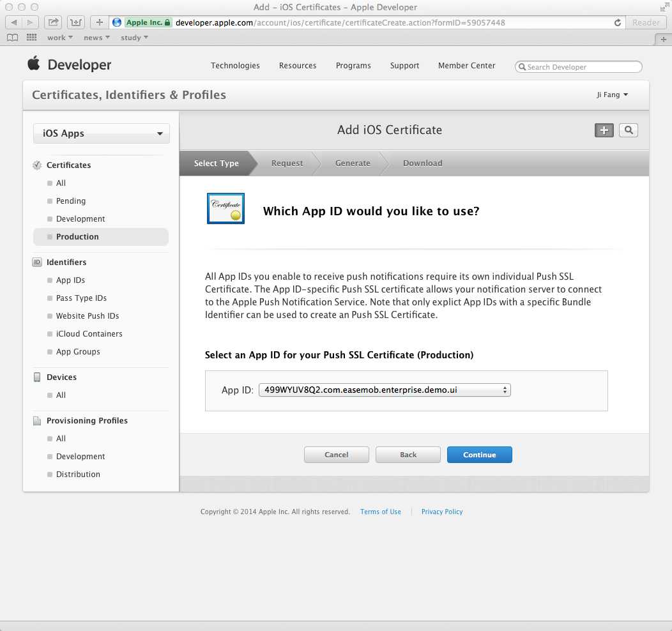The width and height of the screenshot is (672, 631).
Task: Click the Provisioning Profiles document icon
Action: point(37,421)
